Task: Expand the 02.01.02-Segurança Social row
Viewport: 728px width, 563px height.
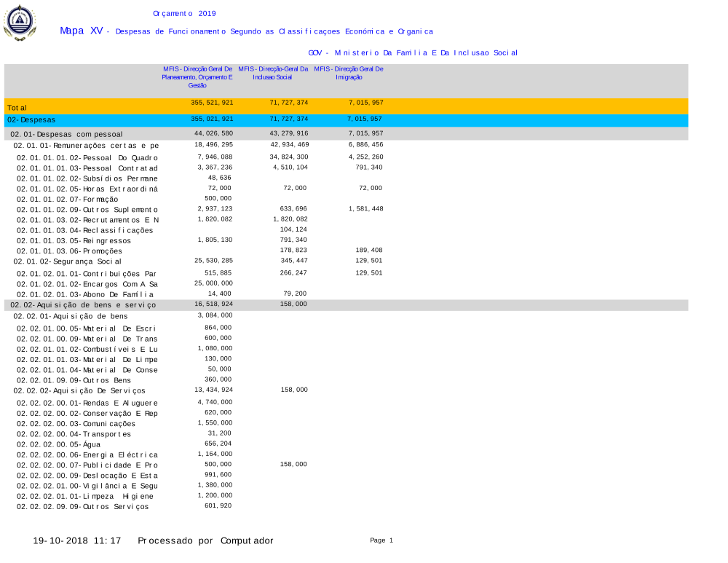Action: click(68, 261)
